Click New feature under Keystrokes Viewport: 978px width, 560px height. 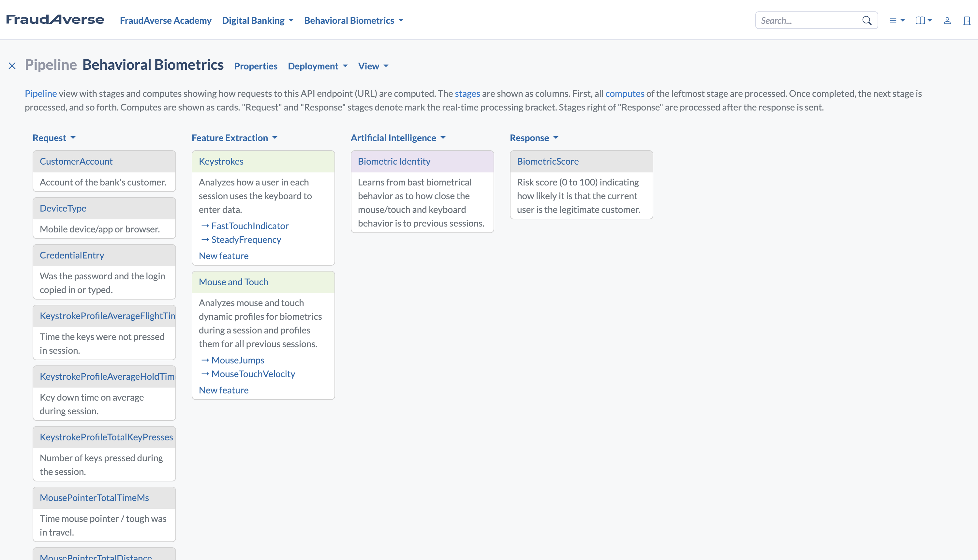223,256
